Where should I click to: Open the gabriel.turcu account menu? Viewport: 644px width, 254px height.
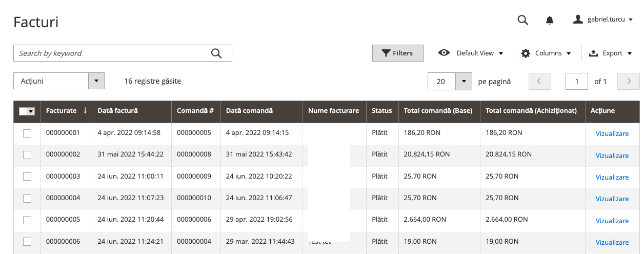point(602,19)
